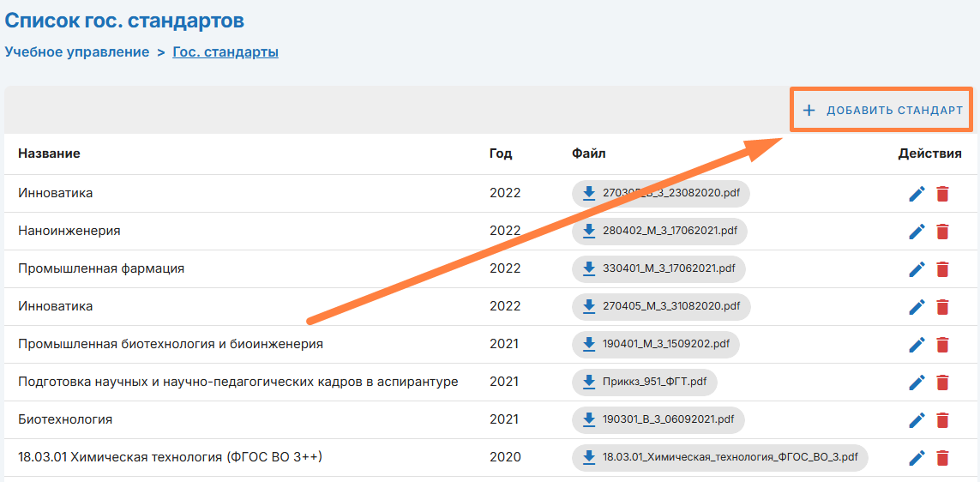
Task: Edit the 18.03.01 Химическая технология entry
Action: (917, 458)
